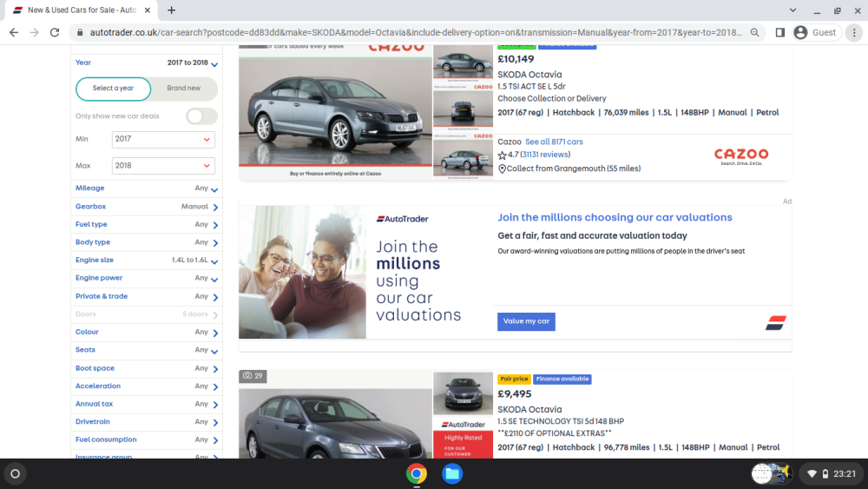Image resolution: width=868 pixels, height=489 pixels.
Task: Expand the Seats filter
Action: [147, 350]
